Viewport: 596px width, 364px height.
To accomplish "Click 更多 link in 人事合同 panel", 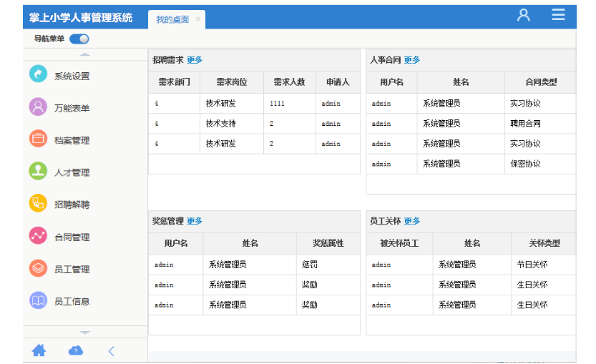I will [x=412, y=59].
